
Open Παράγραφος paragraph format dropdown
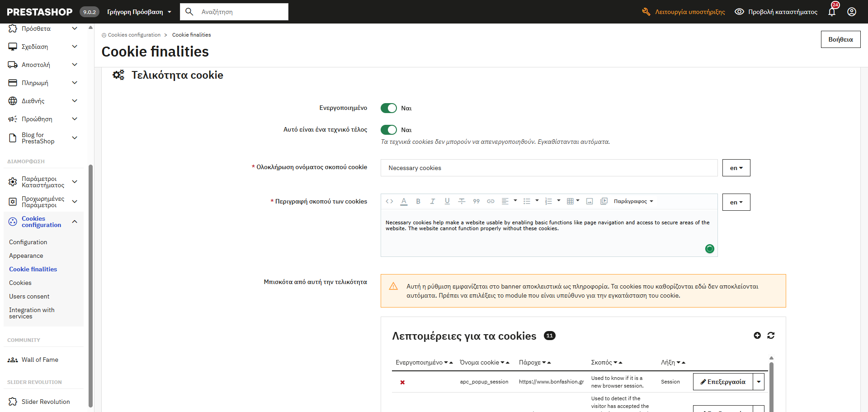633,201
